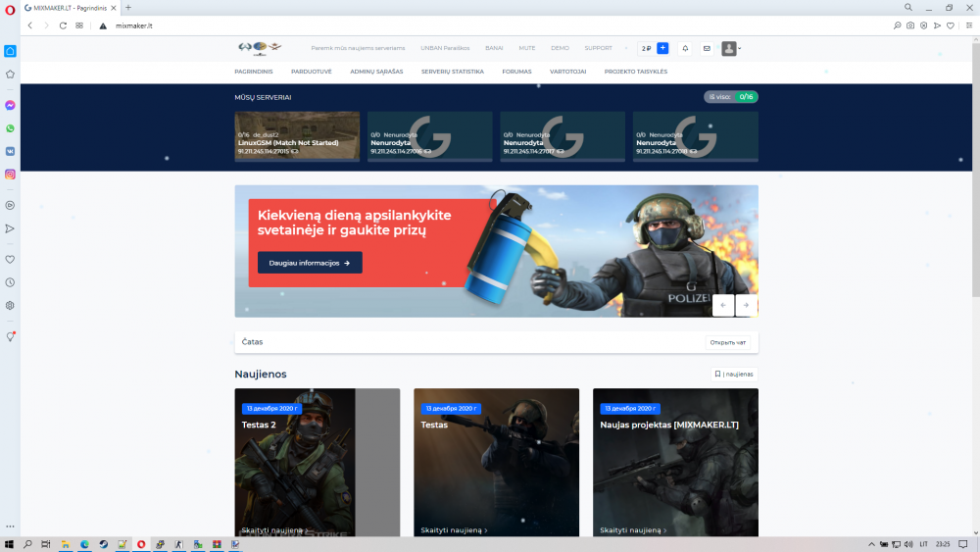Viewport: 980px width, 552px height.
Task: Go to FORUMAS menu item
Action: [516, 72]
